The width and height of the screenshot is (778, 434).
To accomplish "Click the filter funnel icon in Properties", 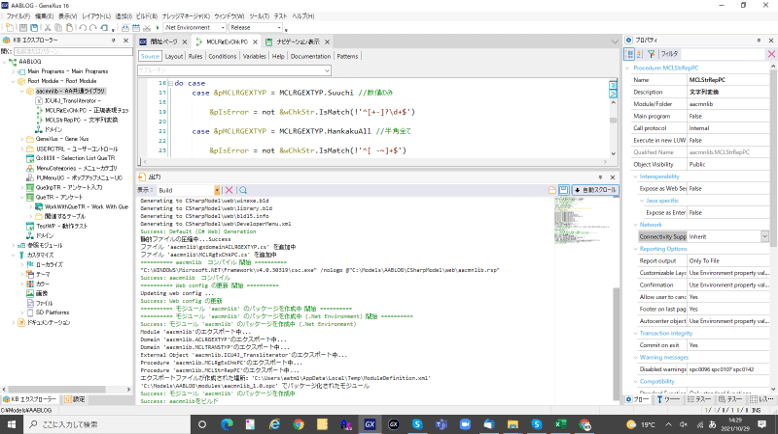I will pyautogui.click(x=651, y=54).
